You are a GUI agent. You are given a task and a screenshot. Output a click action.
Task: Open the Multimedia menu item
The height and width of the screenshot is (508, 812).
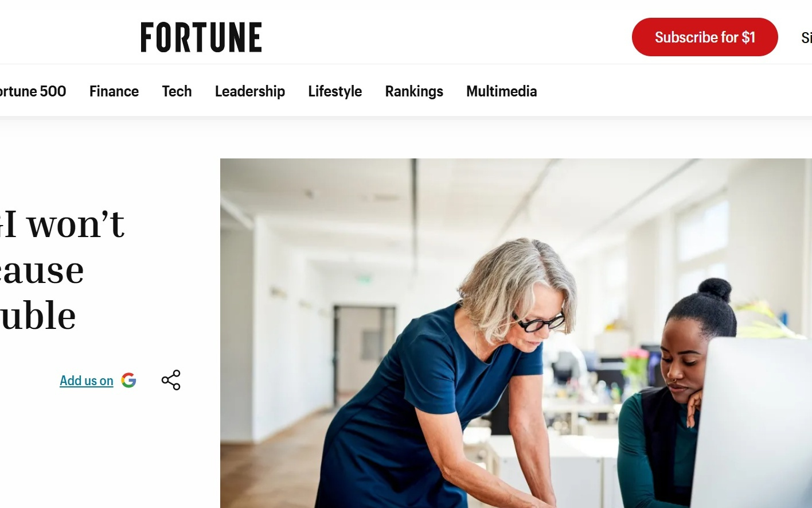point(502,91)
